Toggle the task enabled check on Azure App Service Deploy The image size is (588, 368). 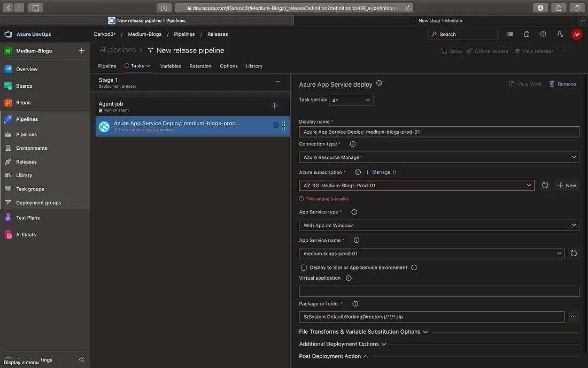coord(275,125)
